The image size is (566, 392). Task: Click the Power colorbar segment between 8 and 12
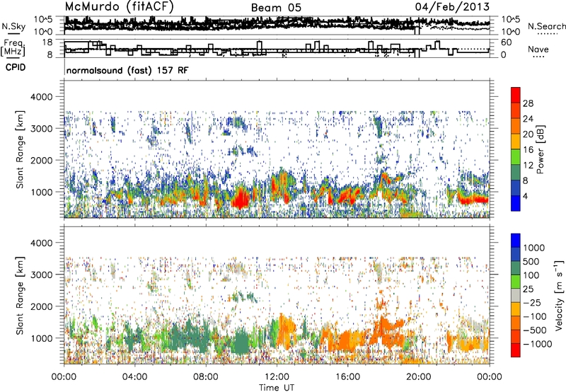pos(516,173)
